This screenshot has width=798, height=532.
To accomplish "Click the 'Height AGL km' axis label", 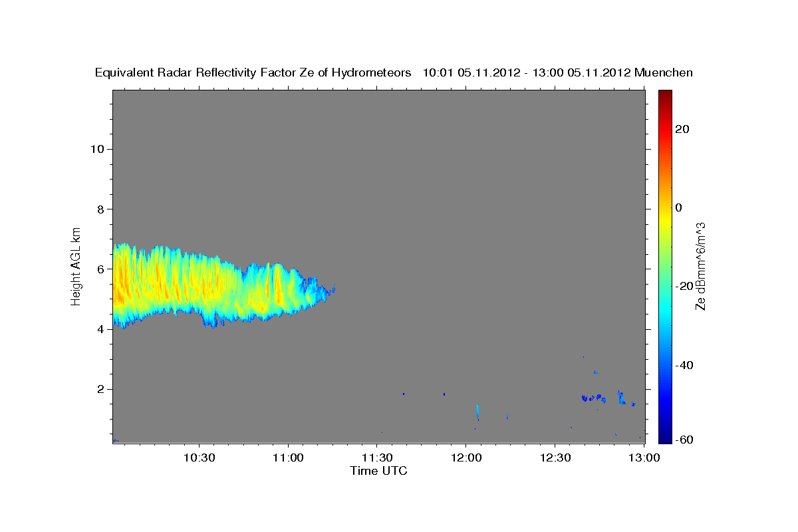I will 76,265.
